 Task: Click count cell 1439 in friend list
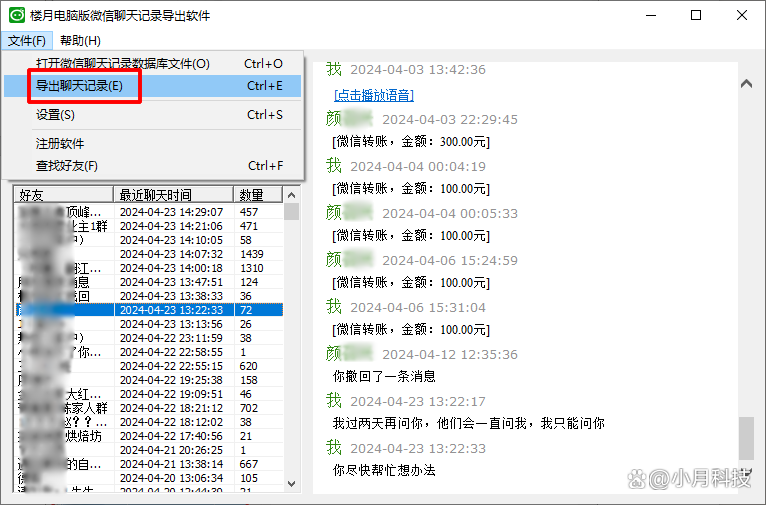252,254
